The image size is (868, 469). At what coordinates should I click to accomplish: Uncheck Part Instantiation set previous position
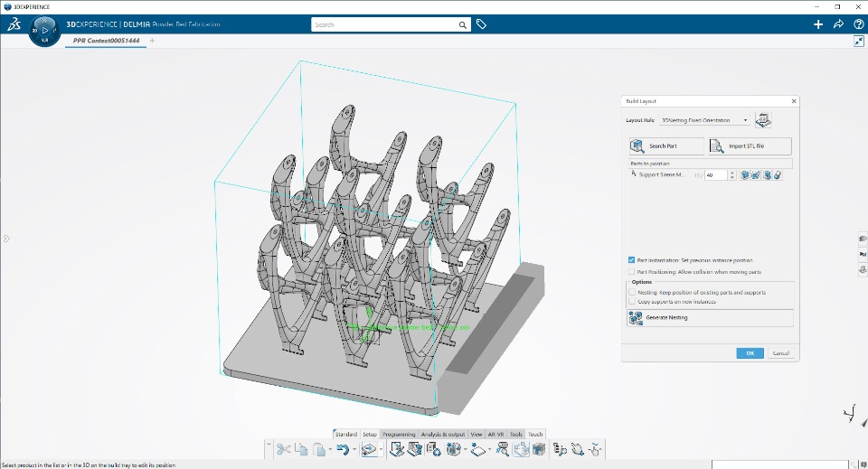click(632, 260)
